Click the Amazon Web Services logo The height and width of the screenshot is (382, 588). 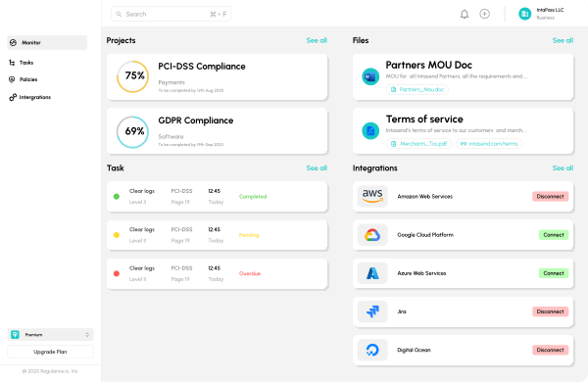372,196
